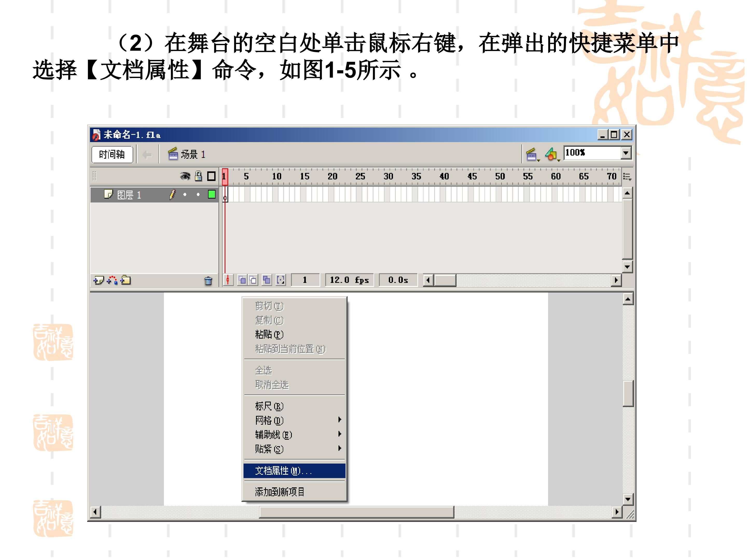Click the padlock lock all layers icon
The height and width of the screenshot is (560, 747).
[x=199, y=176]
